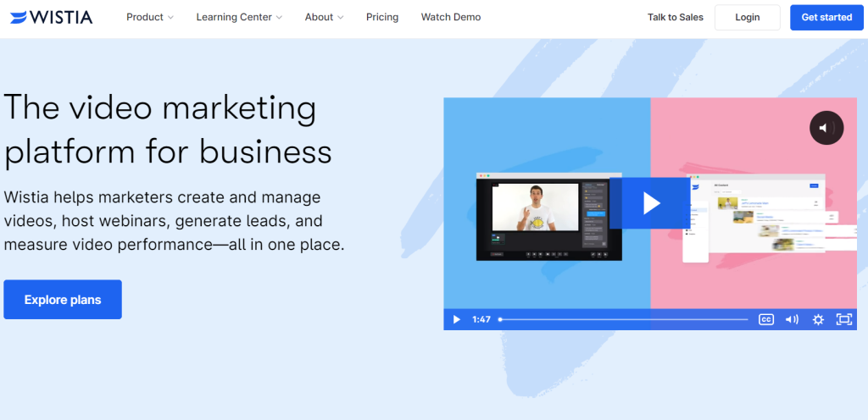Click the small play icon in the control bar
The width and height of the screenshot is (868, 420).
pyautogui.click(x=456, y=319)
